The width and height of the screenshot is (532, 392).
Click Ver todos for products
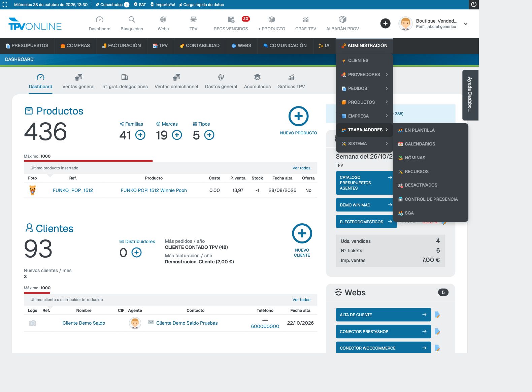301,168
